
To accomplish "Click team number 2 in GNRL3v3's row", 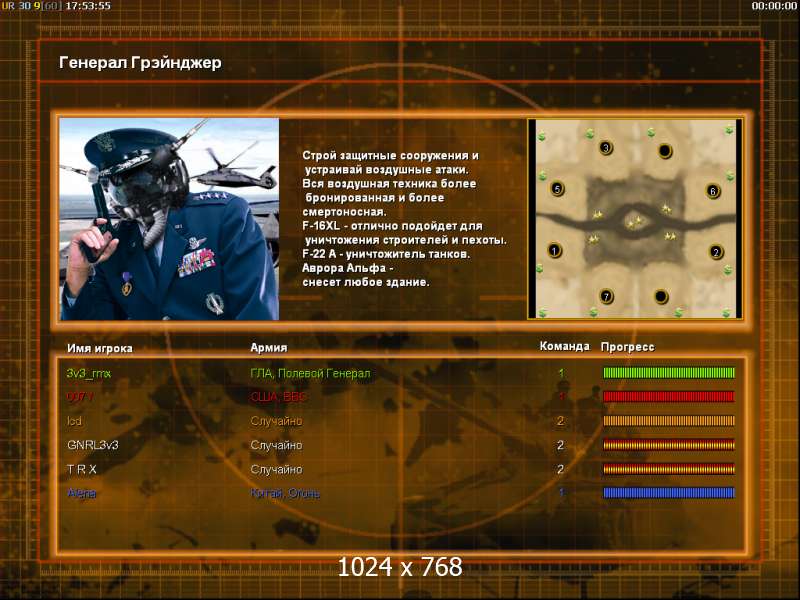I will tap(561, 445).
